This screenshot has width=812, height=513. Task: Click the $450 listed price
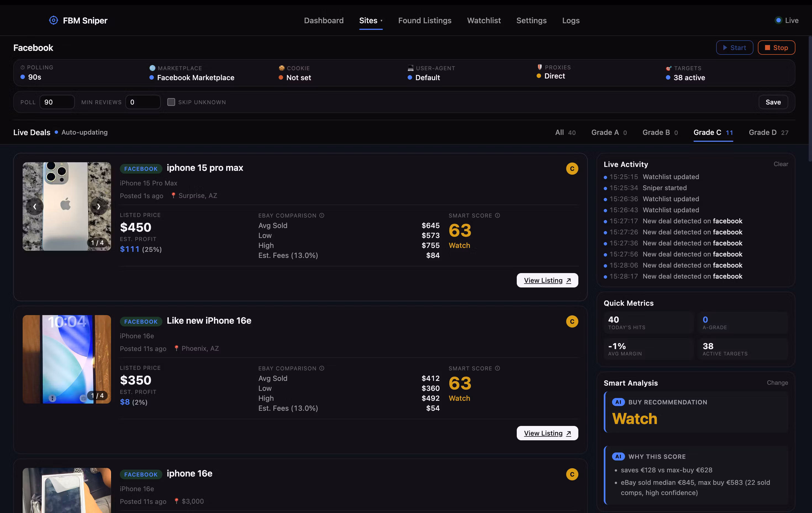pos(136,227)
